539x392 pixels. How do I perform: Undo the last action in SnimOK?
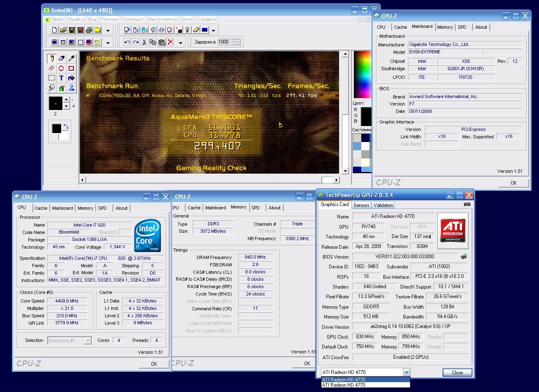[127, 42]
